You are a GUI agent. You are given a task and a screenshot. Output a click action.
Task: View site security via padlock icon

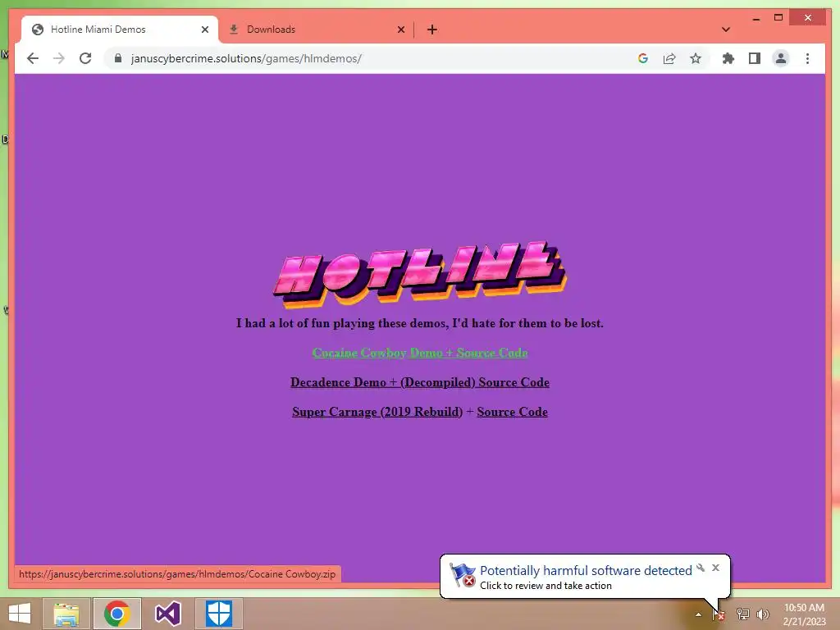[118, 58]
